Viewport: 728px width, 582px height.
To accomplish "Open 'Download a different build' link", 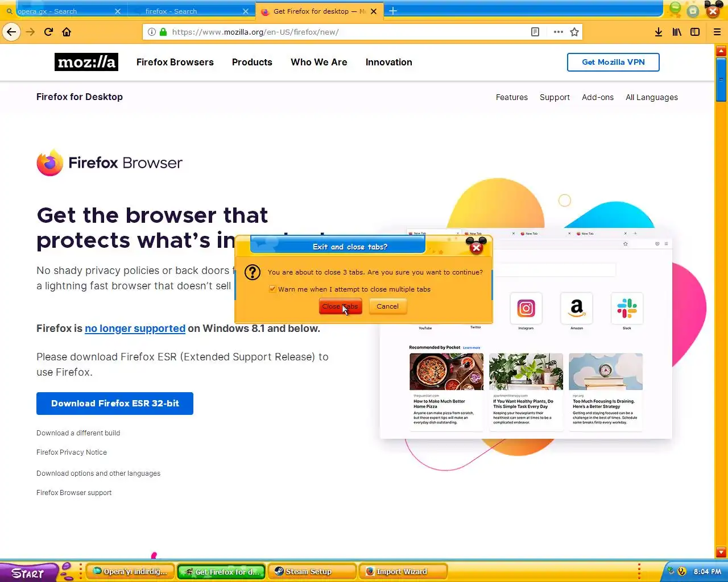I will tap(78, 433).
